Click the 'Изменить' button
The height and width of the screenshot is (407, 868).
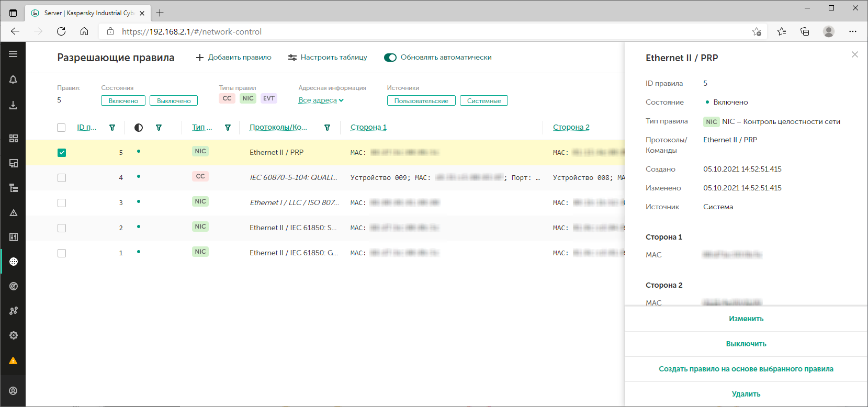tap(746, 319)
